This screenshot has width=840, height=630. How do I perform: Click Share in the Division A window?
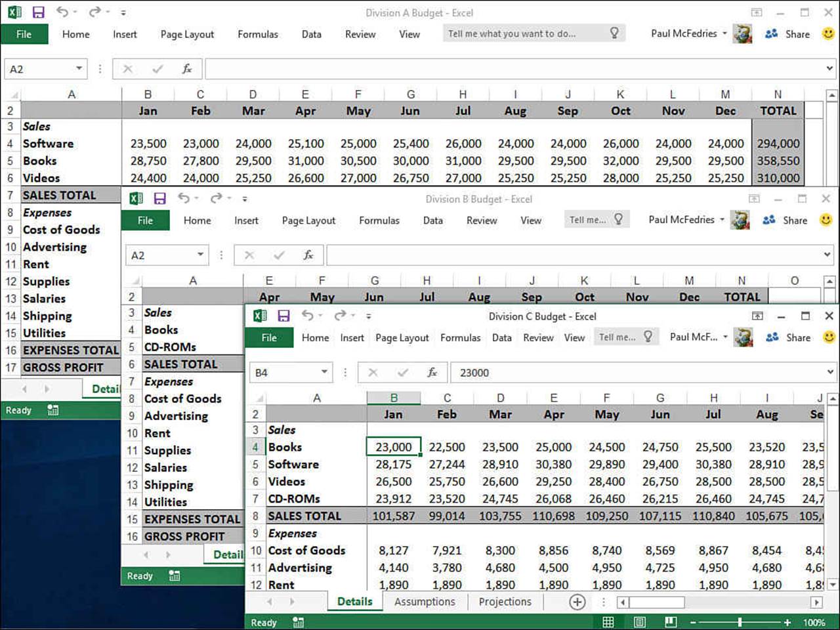coord(788,33)
